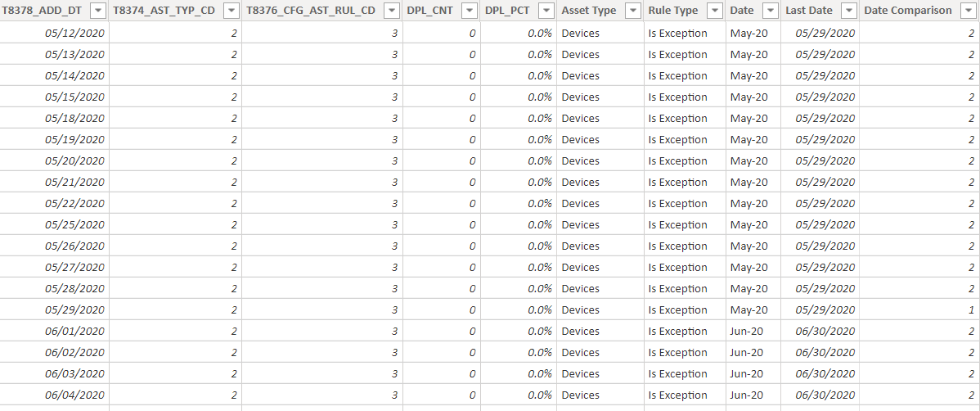Open the Date column filter dropdown

770,11
